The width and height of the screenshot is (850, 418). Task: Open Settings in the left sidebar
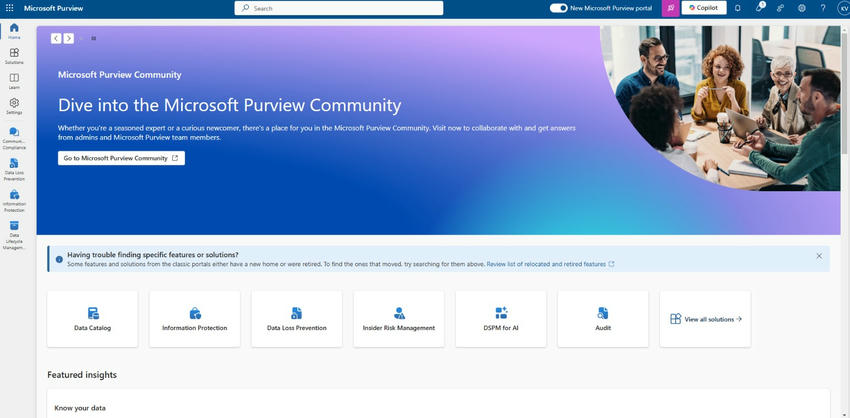pyautogui.click(x=14, y=106)
